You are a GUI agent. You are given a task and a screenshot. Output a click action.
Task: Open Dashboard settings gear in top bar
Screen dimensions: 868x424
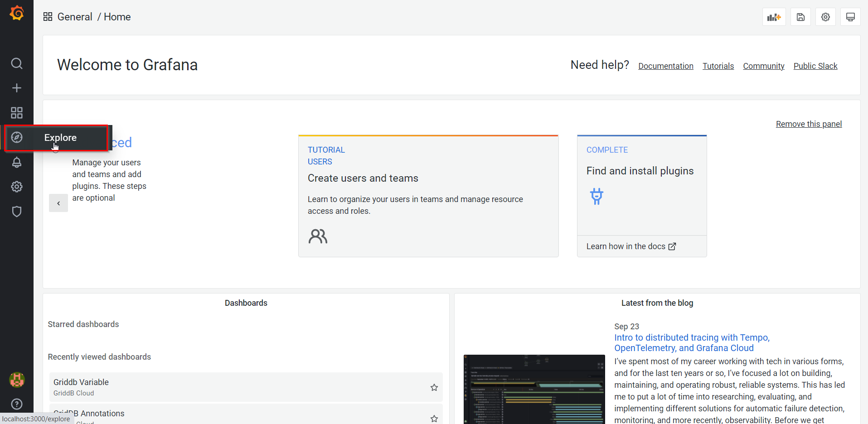[825, 17]
